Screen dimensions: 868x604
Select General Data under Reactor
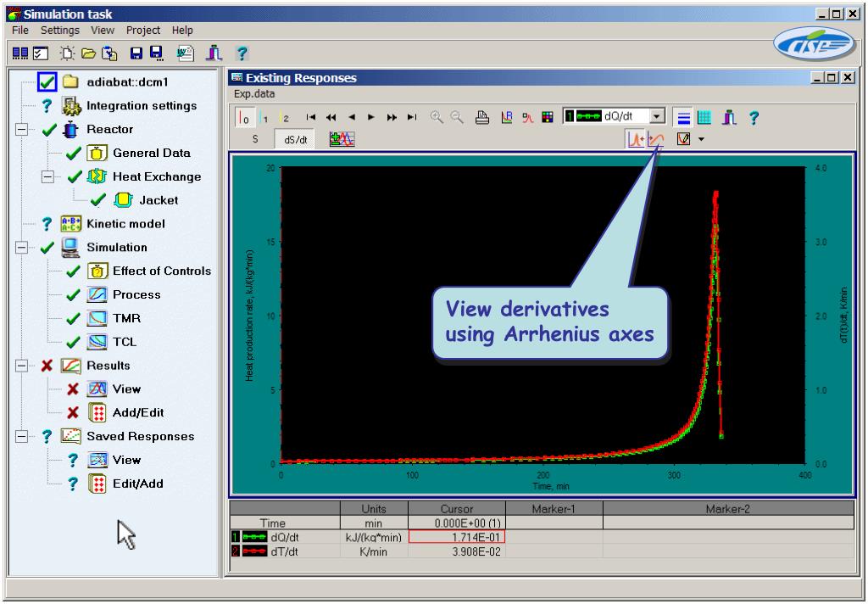pos(151,153)
